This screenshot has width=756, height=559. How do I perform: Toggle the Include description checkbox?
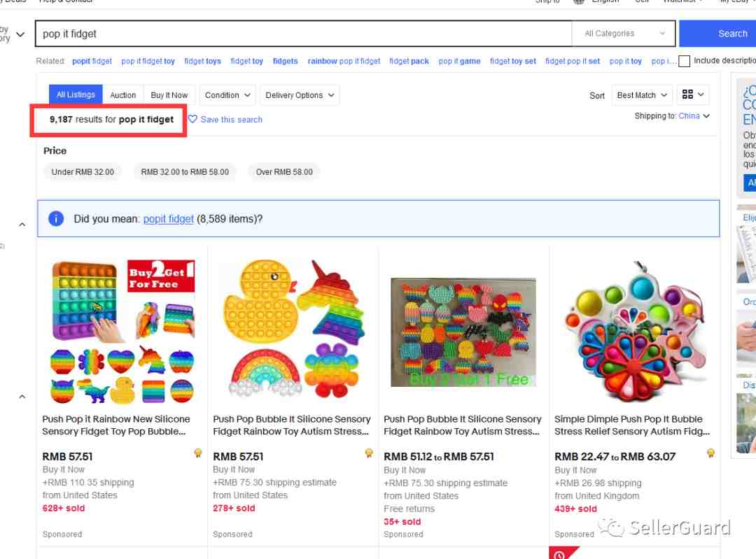pos(684,61)
